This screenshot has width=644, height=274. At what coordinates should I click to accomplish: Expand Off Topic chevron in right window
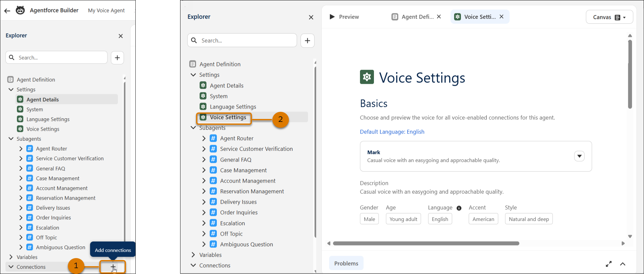point(204,234)
